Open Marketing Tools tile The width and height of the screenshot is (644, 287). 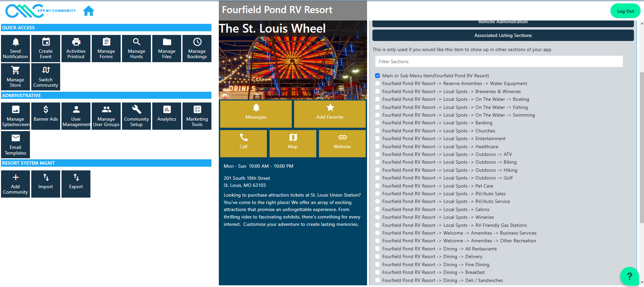[x=197, y=116]
